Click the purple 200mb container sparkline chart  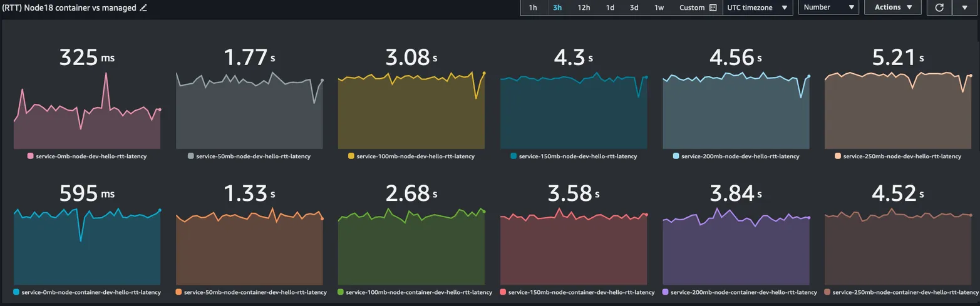click(736, 247)
